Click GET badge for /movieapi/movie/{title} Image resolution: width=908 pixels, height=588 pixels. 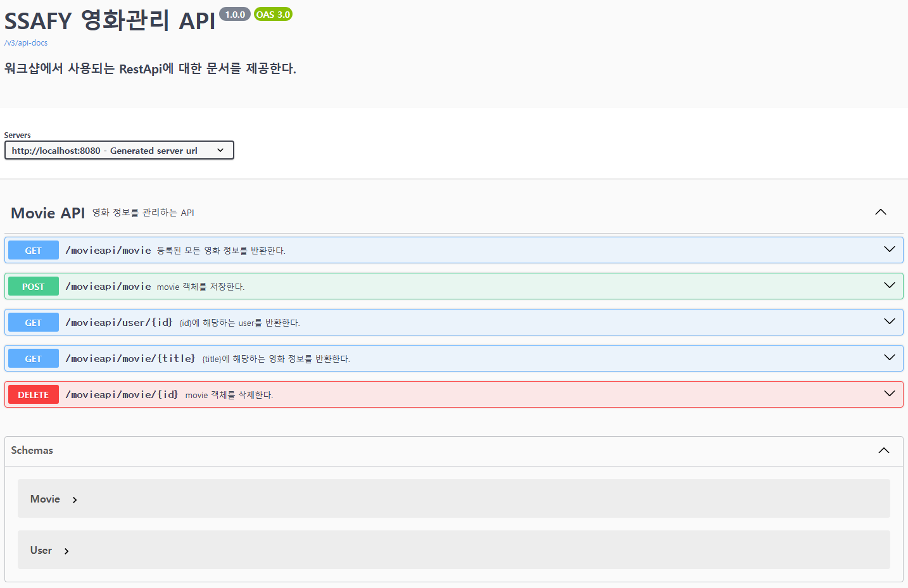[x=34, y=358]
